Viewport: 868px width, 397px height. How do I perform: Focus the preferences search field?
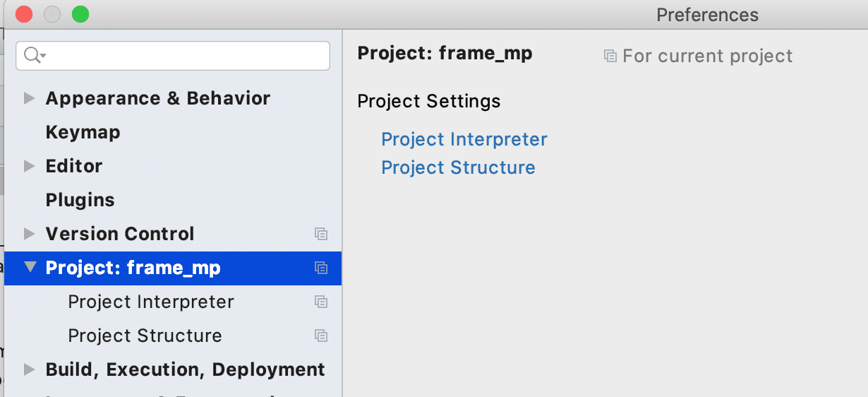coord(183,56)
